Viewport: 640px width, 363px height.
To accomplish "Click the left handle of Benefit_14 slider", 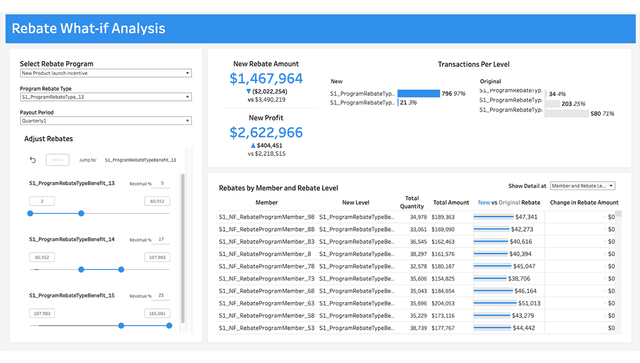I will point(81,269).
